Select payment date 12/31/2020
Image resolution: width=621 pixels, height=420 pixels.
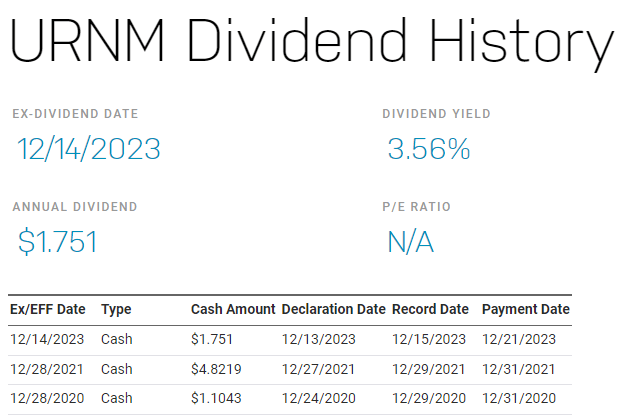(x=519, y=399)
